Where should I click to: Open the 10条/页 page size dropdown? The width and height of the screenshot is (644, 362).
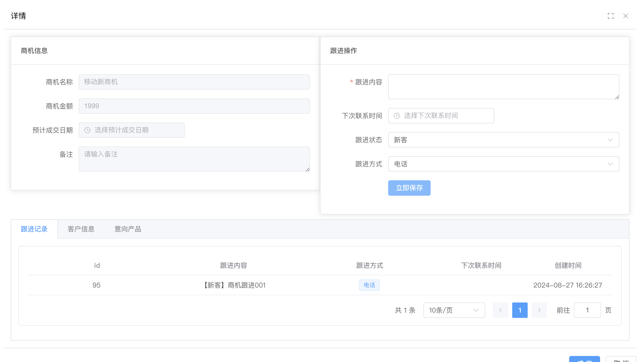(x=454, y=310)
